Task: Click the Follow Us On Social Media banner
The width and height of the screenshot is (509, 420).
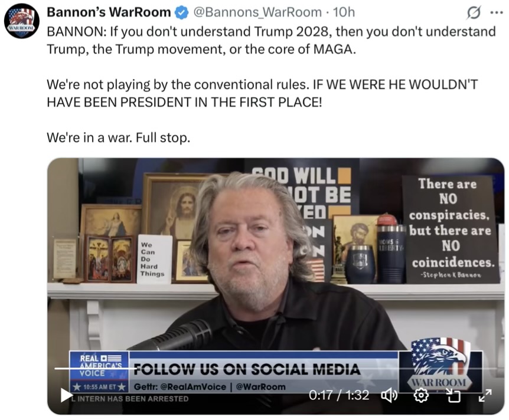Action: tap(247, 369)
